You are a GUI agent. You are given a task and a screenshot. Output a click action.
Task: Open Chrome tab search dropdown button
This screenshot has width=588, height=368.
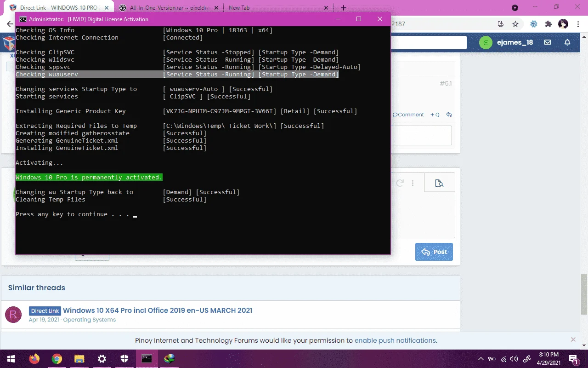click(x=515, y=8)
